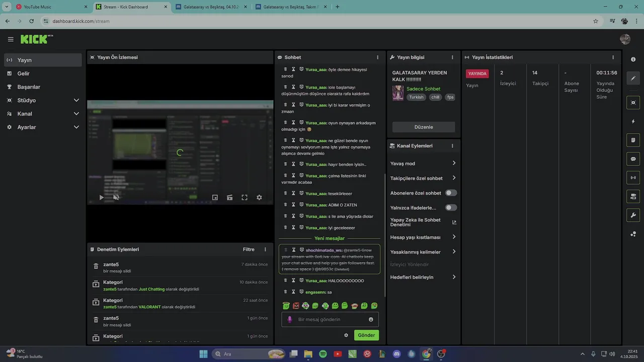Image resolution: width=644 pixels, height=362 pixels.
Task: Open stream preview settings gear
Action: point(259,198)
